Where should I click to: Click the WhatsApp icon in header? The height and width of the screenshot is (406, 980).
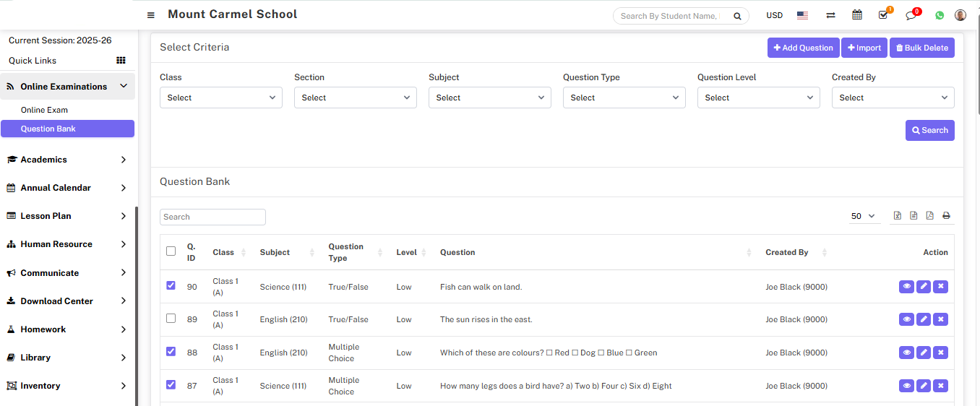pyautogui.click(x=940, y=15)
